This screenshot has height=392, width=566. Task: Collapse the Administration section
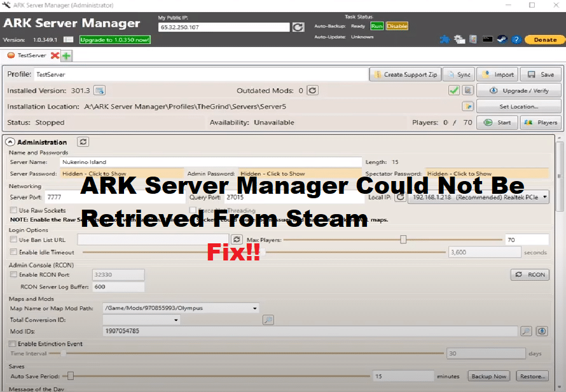pos(9,142)
